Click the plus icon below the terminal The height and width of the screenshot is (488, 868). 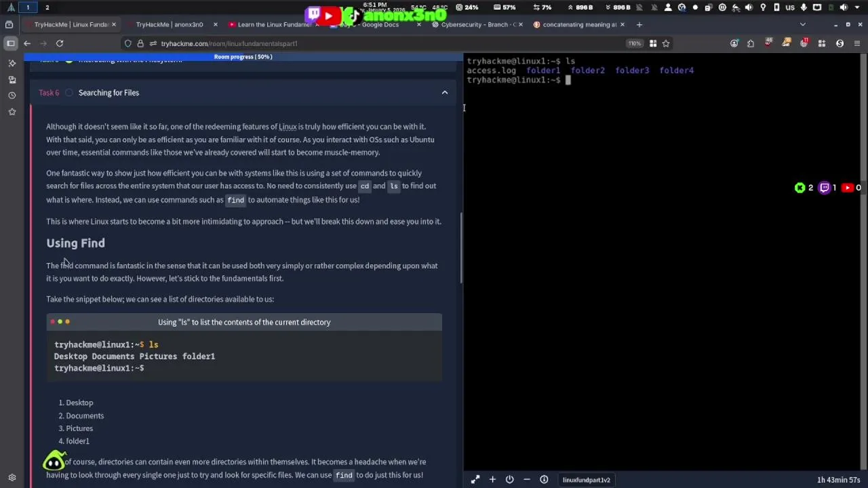point(492,480)
